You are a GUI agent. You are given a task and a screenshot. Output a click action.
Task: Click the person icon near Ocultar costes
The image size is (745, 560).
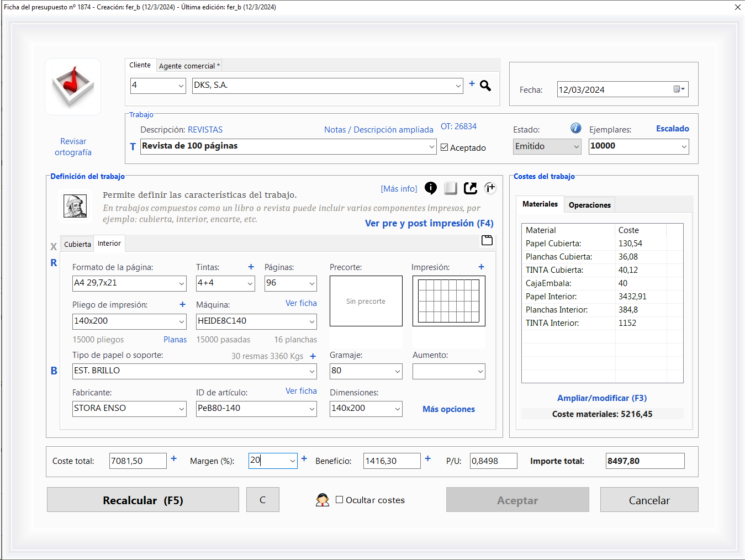(323, 500)
